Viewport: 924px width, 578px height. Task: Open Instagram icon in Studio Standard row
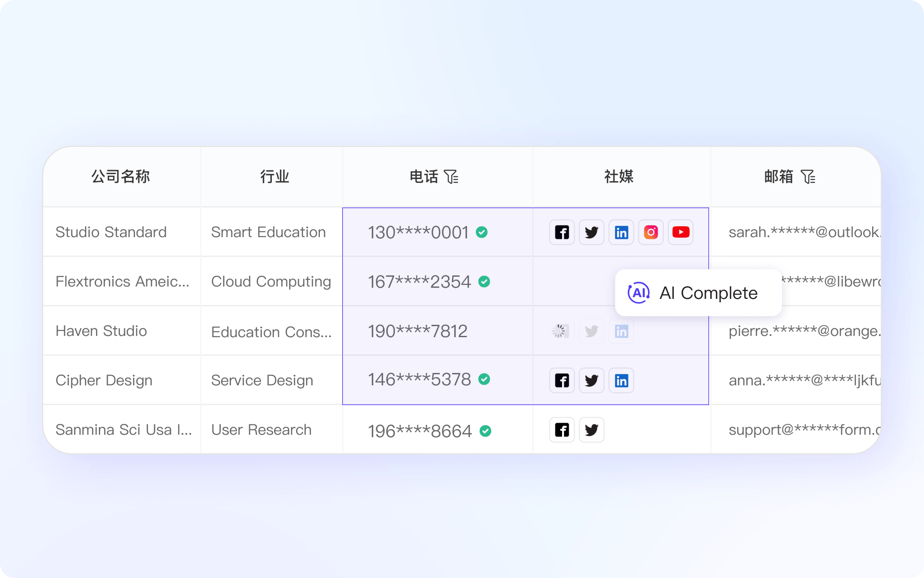point(651,232)
